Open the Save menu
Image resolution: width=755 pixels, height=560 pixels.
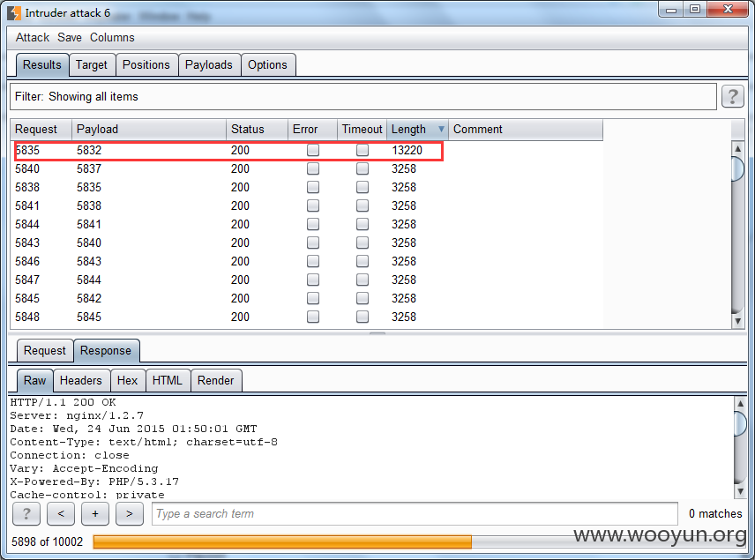click(70, 38)
